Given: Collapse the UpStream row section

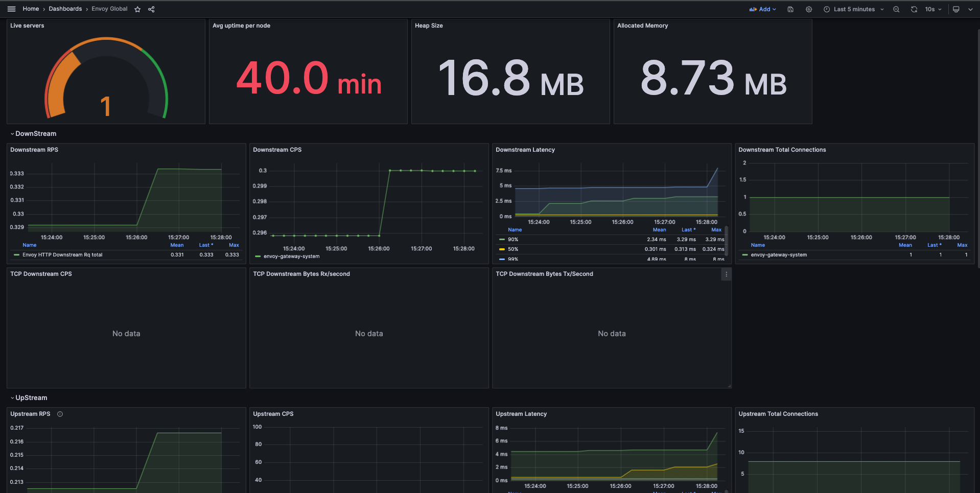Looking at the screenshot, I should tap(31, 398).
